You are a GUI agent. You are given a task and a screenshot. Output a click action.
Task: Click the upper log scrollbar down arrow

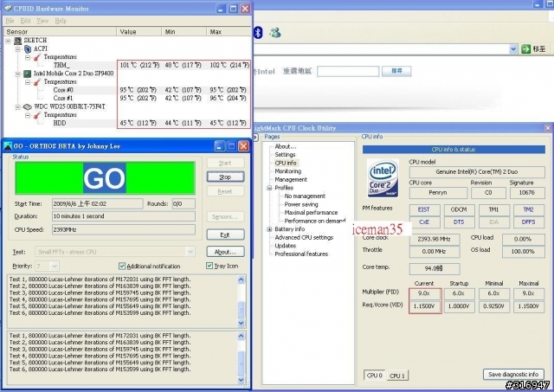[241, 323]
